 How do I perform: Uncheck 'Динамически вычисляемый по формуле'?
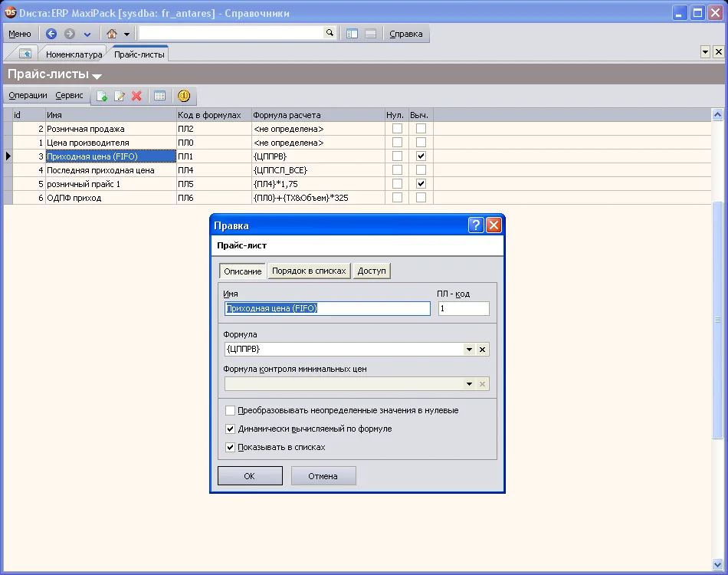(231, 429)
